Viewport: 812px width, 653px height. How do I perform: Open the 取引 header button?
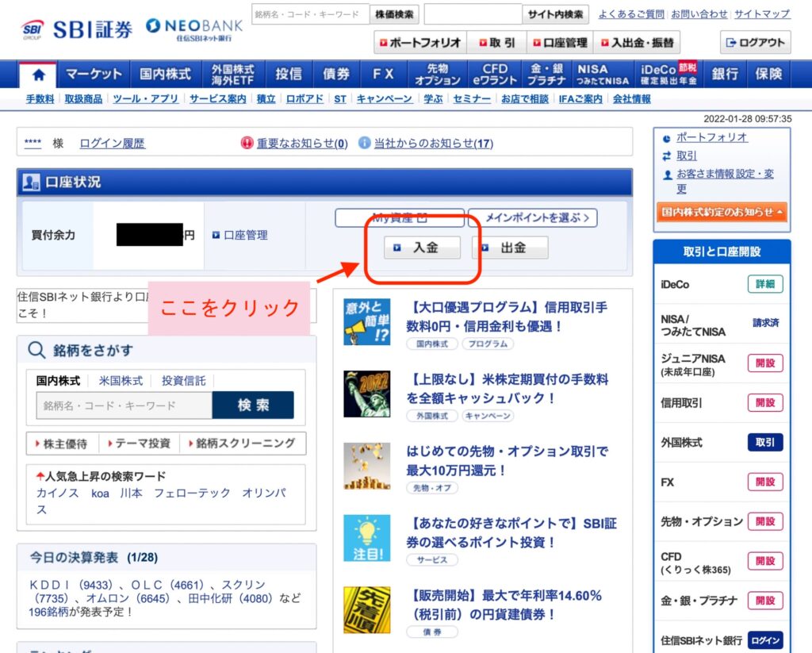[x=496, y=43]
